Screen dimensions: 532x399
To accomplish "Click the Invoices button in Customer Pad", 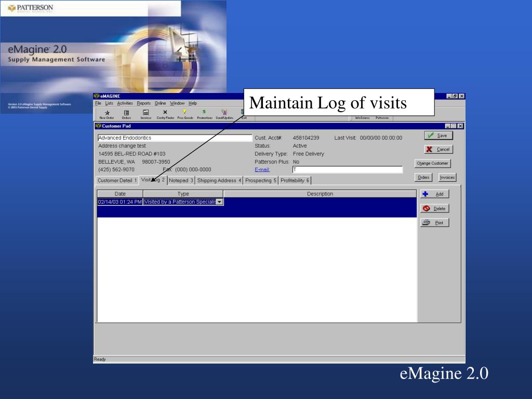I will (447, 177).
